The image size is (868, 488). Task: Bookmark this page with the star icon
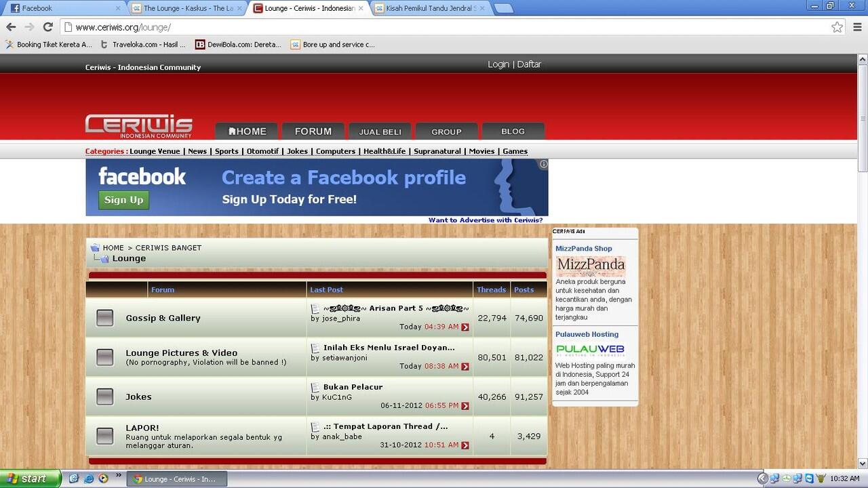coord(837,27)
